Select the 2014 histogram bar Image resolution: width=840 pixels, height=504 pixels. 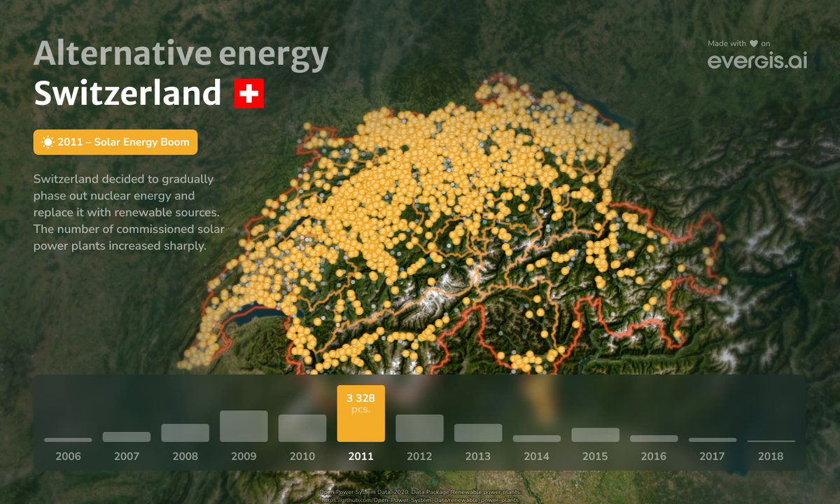click(535, 437)
